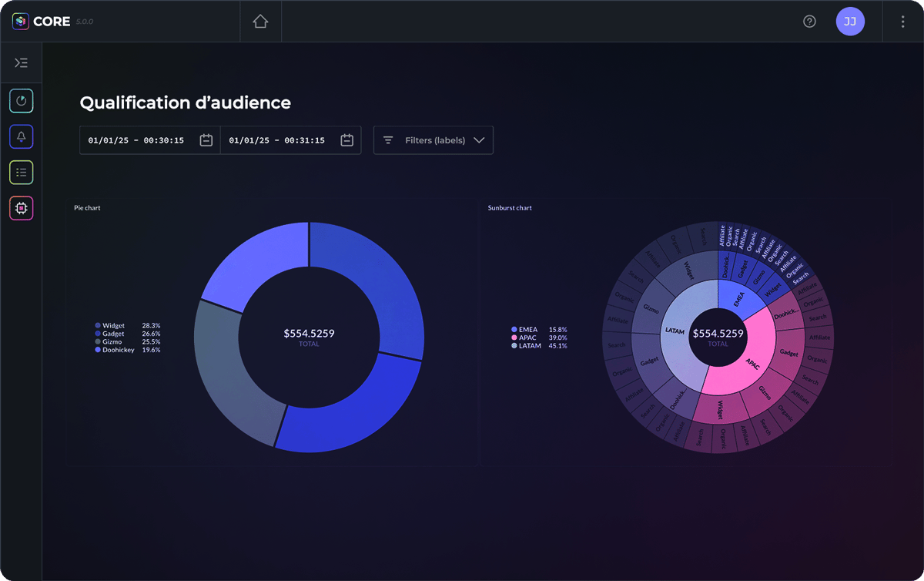The image size is (924, 581).
Task: Click the CORE logo in header
Action: point(42,22)
